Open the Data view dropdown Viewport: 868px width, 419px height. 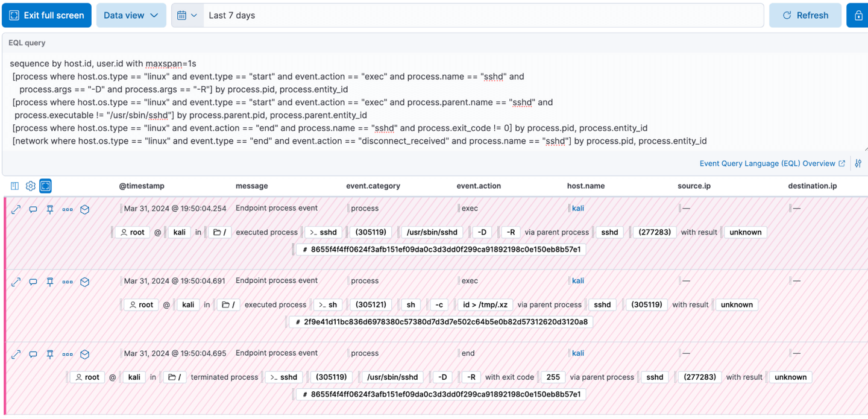pos(130,15)
